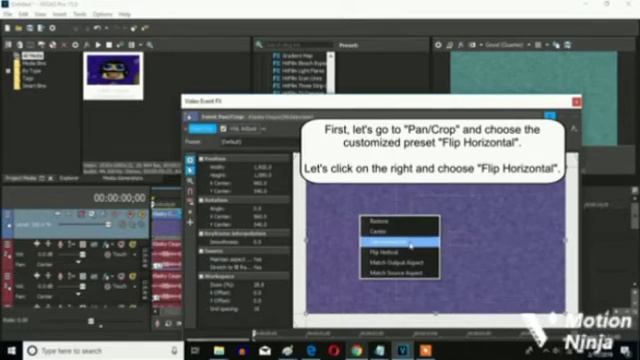Viewport: 640px width, 360px height.
Task: Click the Save icon in main toolbar
Action: click(30, 28)
